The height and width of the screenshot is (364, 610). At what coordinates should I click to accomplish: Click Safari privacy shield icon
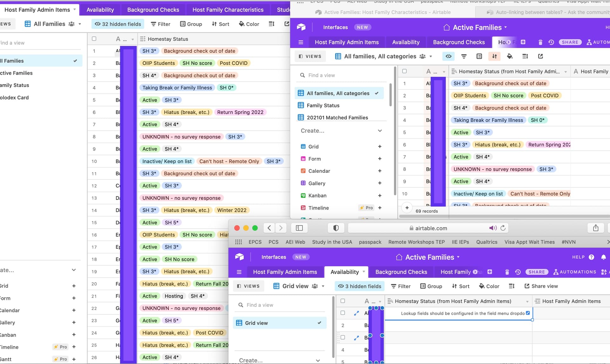(x=336, y=228)
